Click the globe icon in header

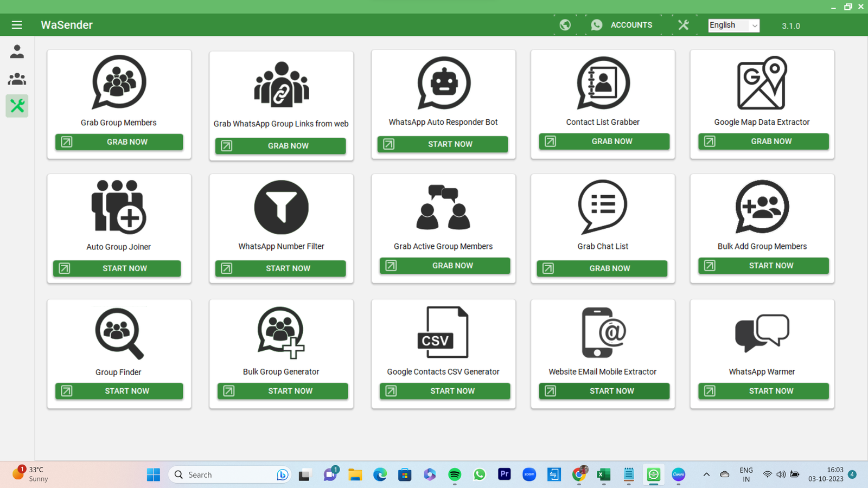[x=565, y=25]
